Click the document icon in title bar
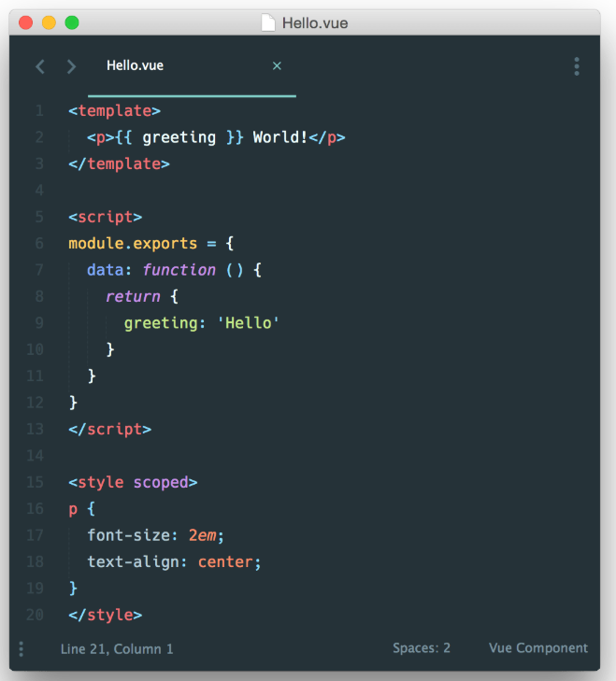This screenshot has height=681, width=616. point(268,22)
